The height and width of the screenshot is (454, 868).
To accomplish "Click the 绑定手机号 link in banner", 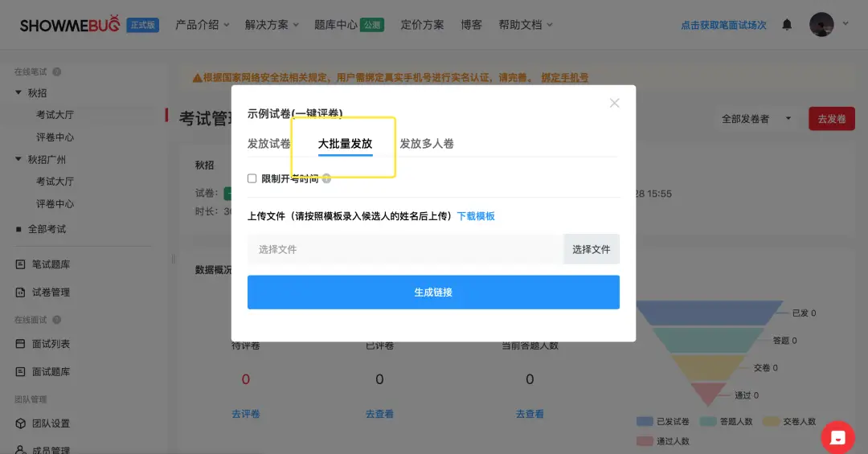I will (x=565, y=77).
